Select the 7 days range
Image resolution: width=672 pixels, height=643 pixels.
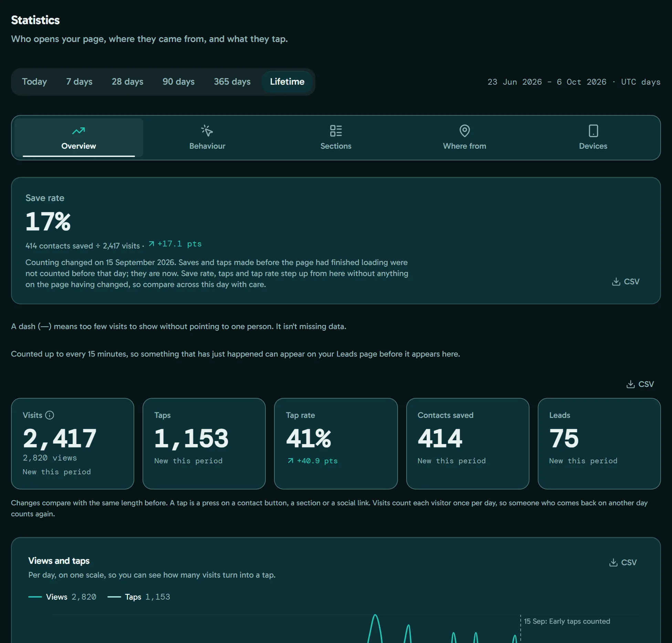pyautogui.click(x=79, y=82)
